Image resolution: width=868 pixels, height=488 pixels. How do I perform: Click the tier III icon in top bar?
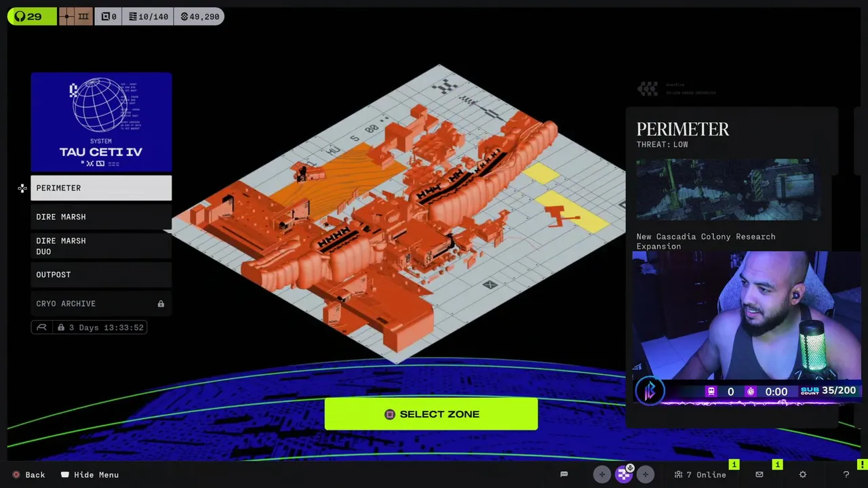coord(83,16)
